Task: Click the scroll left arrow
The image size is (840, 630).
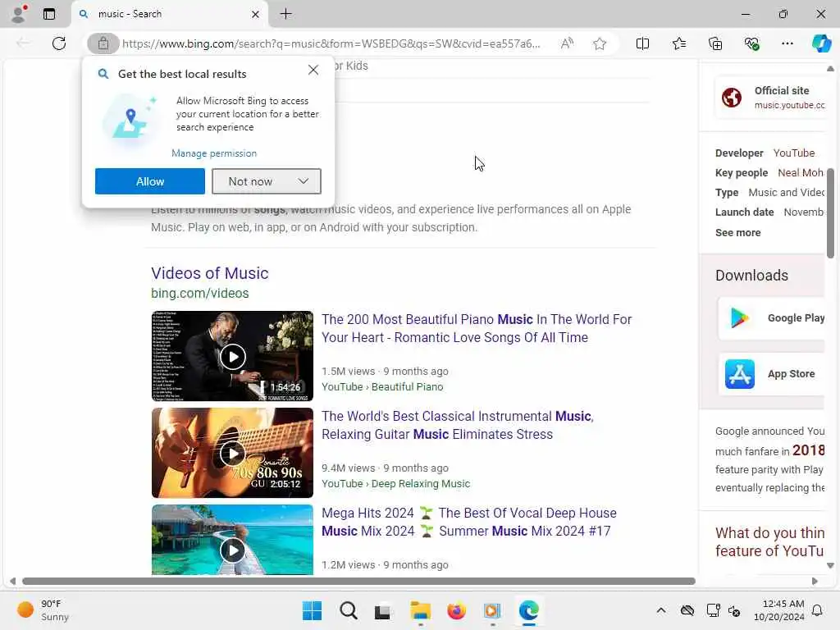Action: pos(13,582)
